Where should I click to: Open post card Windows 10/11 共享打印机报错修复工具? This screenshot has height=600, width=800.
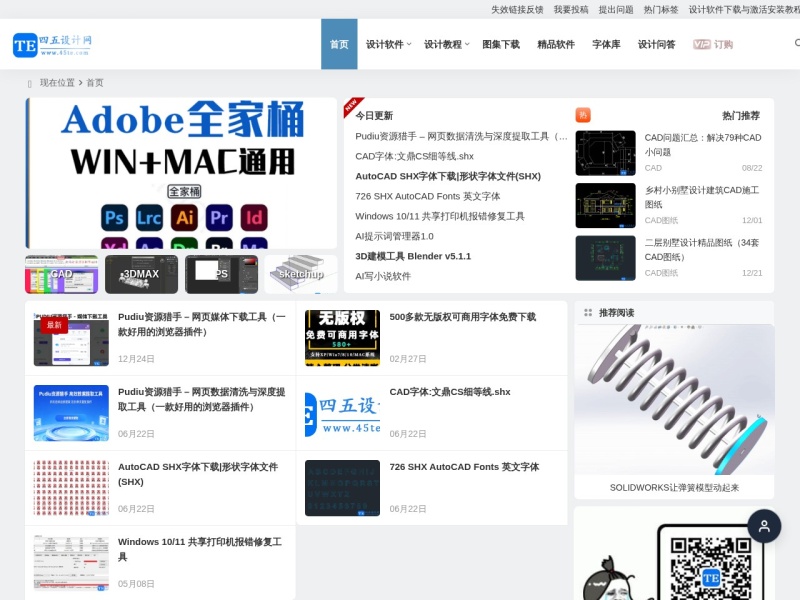pyautogui.click(x=199, y=549)
